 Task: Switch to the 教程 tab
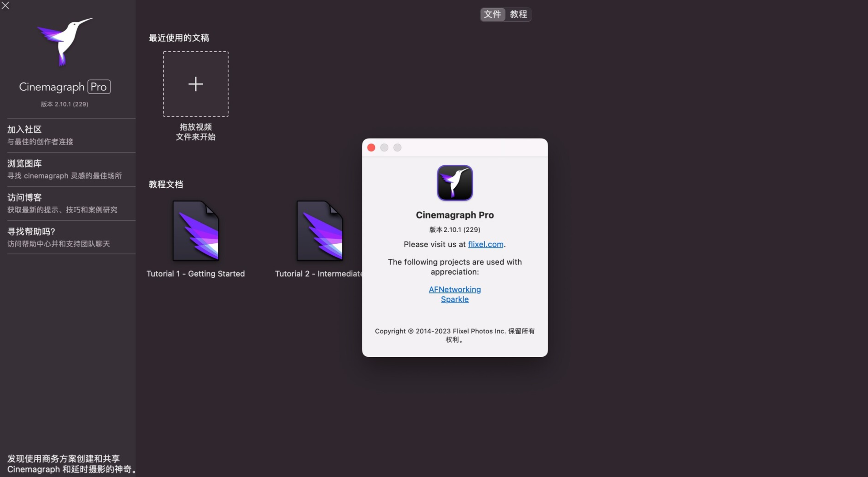(x=518, y=14)
